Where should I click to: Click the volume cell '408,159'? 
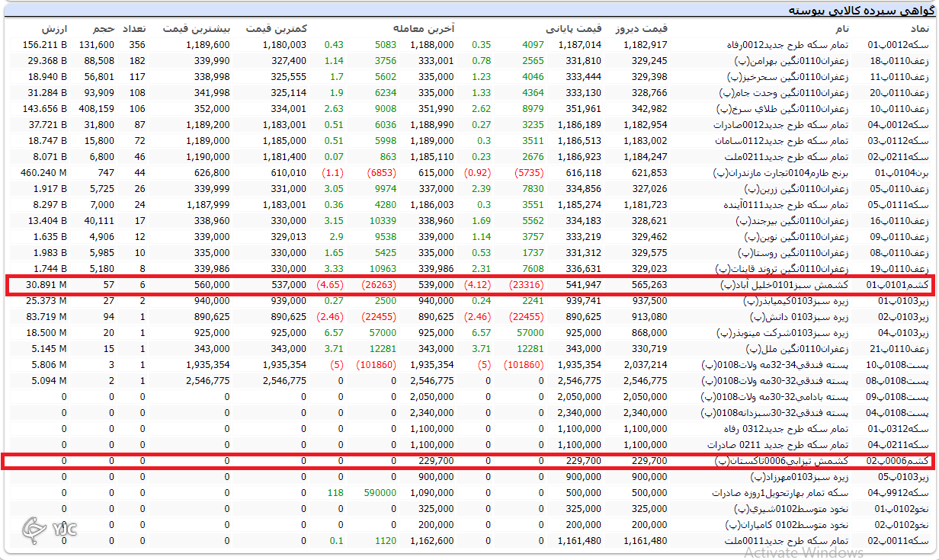96,109
